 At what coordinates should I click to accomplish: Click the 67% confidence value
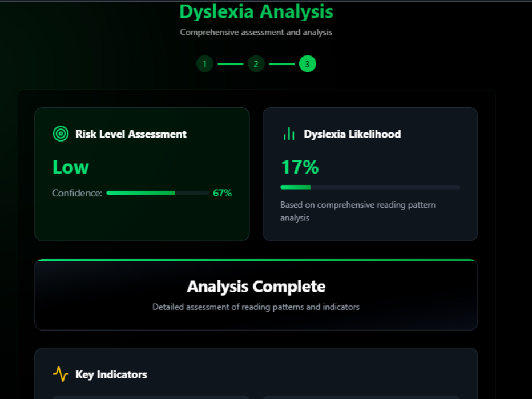(x=222, y=193)
